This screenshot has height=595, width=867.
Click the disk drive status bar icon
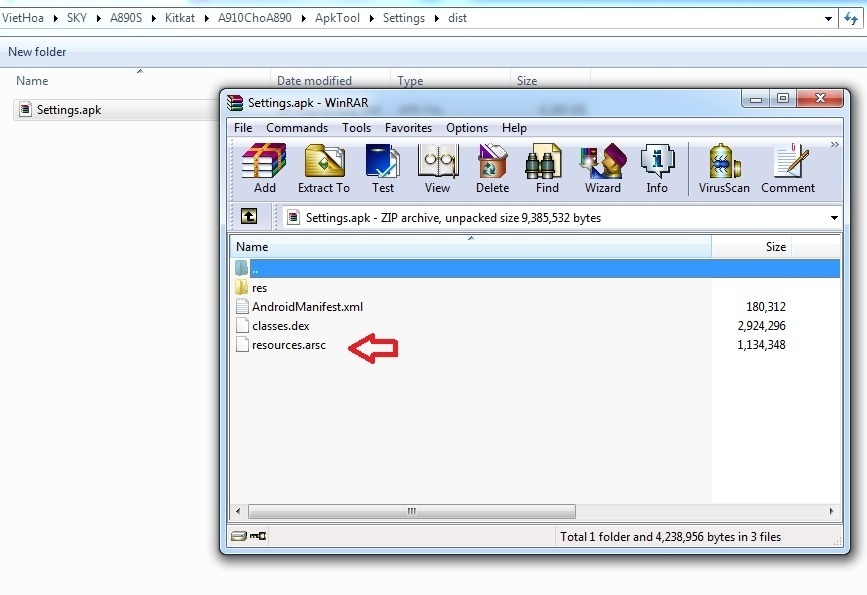point(238,536)
